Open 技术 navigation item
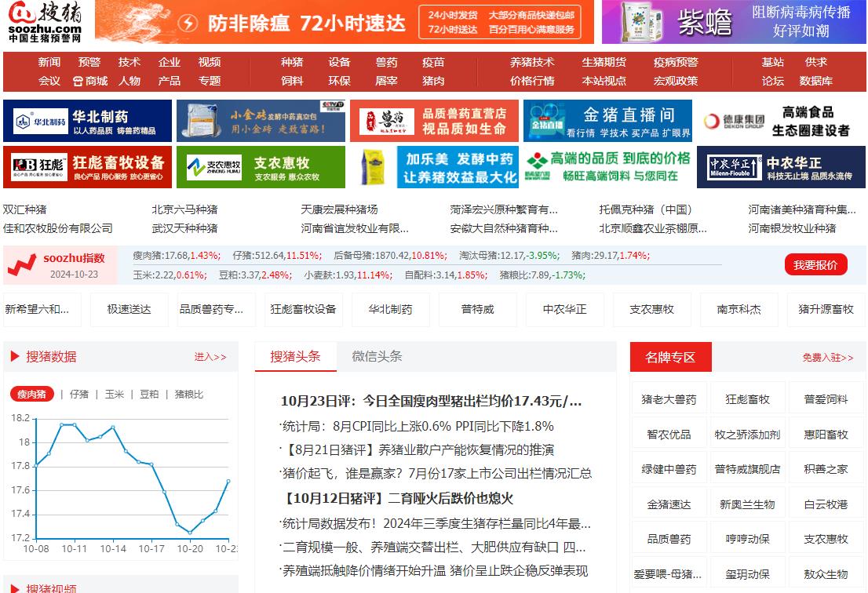The width and height of the screenshot is (868, 593). pos(129,62)
